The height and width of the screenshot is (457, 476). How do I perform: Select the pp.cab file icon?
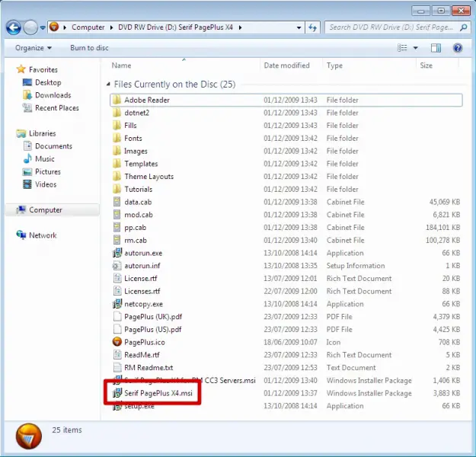coord(117,228)
